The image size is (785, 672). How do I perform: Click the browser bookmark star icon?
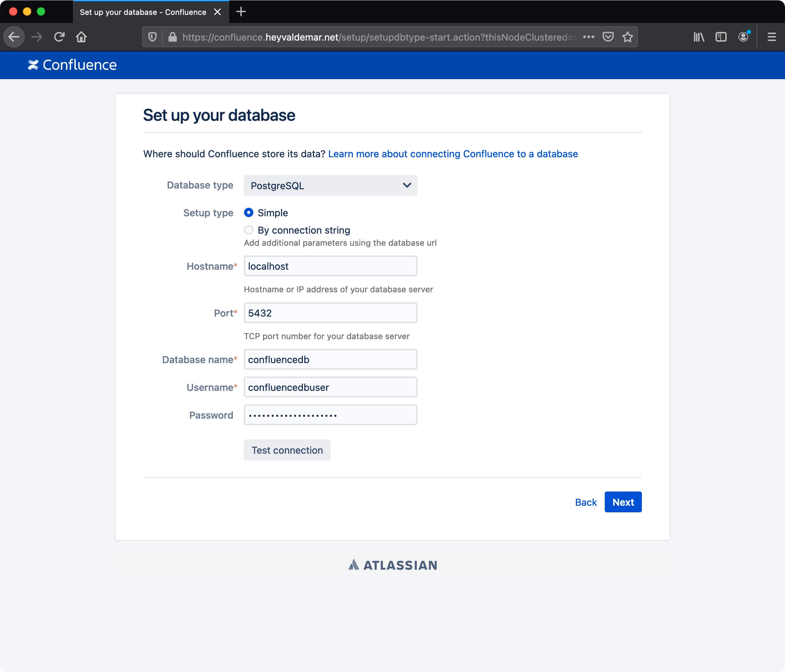(627, 37)
